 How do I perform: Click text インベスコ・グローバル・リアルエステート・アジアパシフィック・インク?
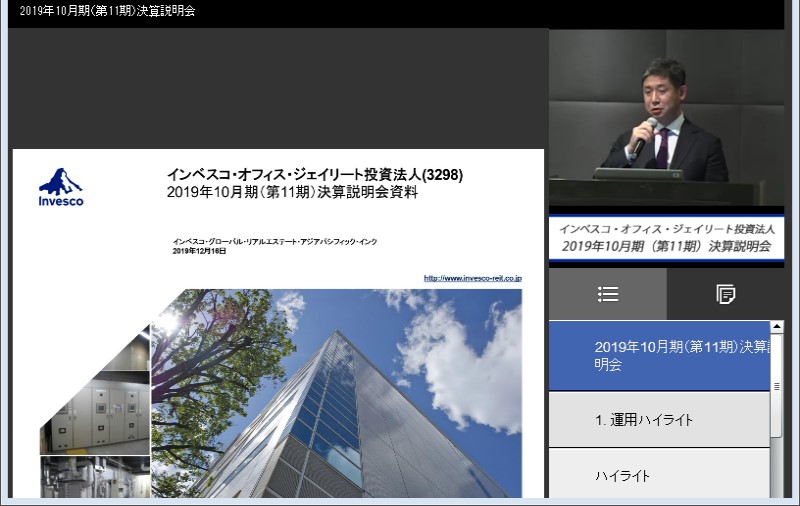tap(274, 241)
